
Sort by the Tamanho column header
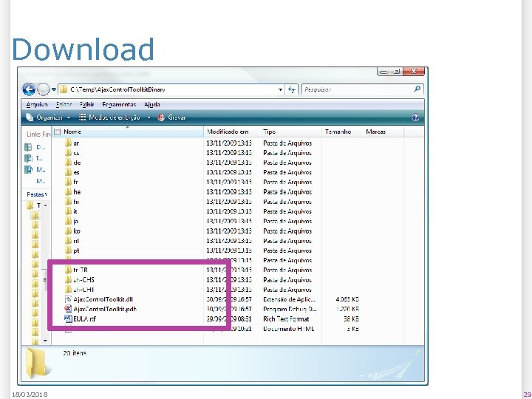point(342,132)
